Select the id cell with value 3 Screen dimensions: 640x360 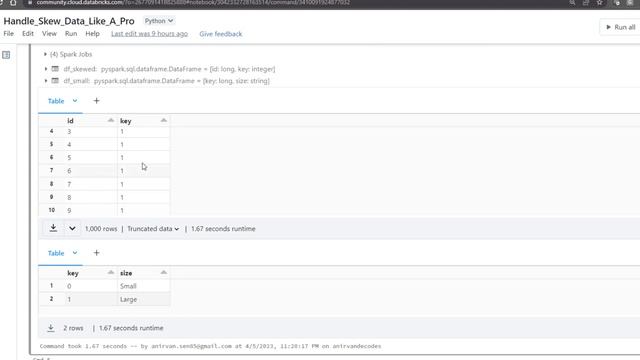click(91, 131)
